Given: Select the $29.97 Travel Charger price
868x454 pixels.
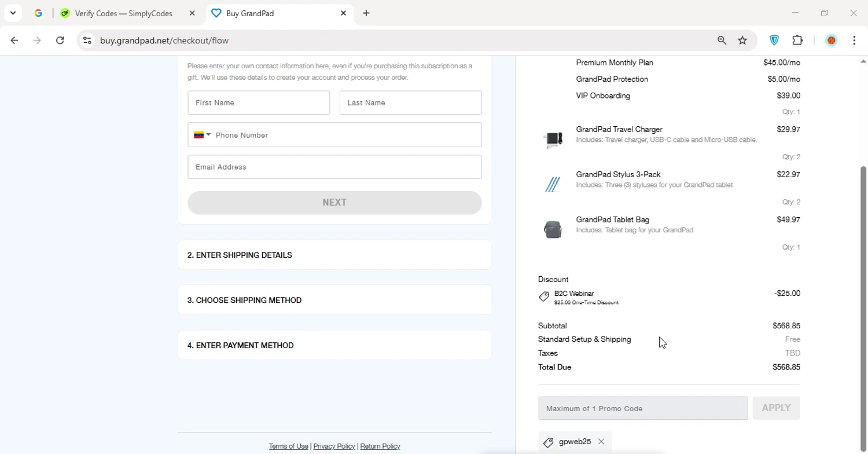Looking at the screenshot, I should point(789,129).
